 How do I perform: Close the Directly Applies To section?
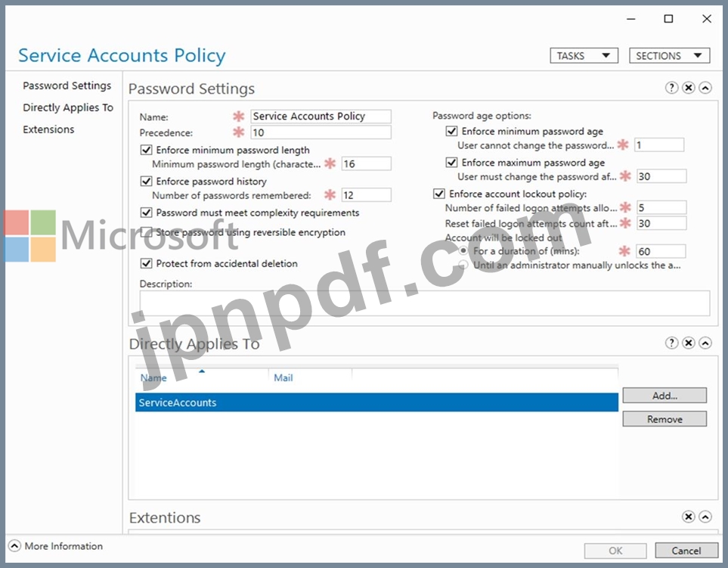[689, 343]
